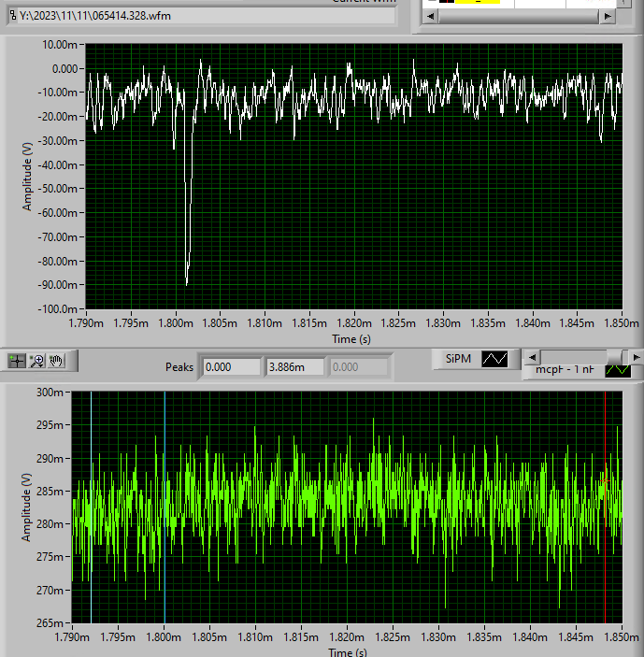
Task: Click the SiPM legend label
Action: [458, 358]
